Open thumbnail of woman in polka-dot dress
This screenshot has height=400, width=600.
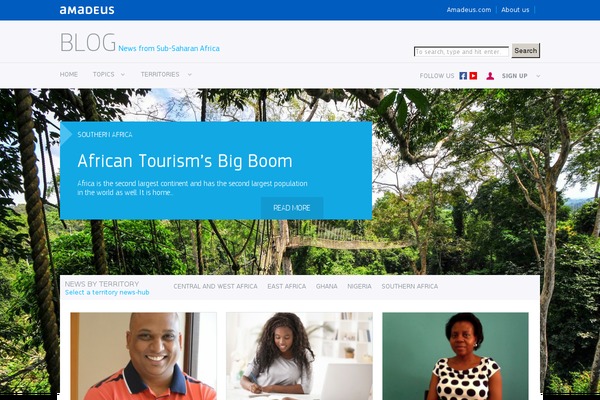point(455,356)
